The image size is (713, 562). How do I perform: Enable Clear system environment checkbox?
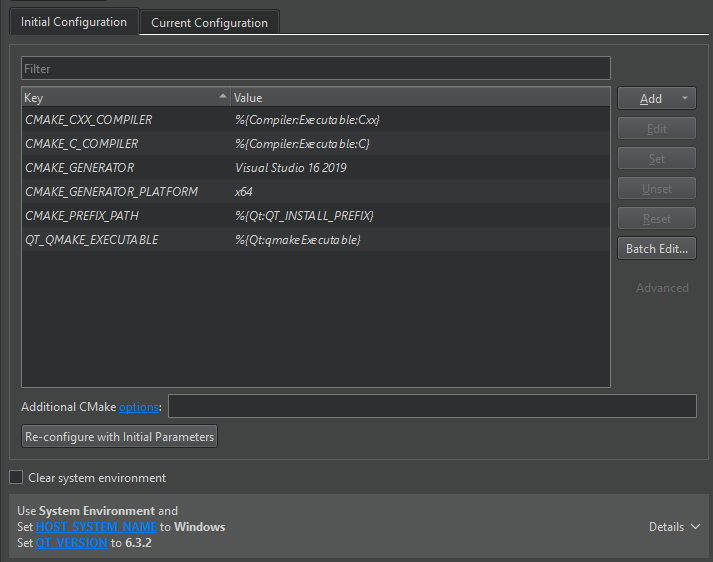tap(16, 478)
